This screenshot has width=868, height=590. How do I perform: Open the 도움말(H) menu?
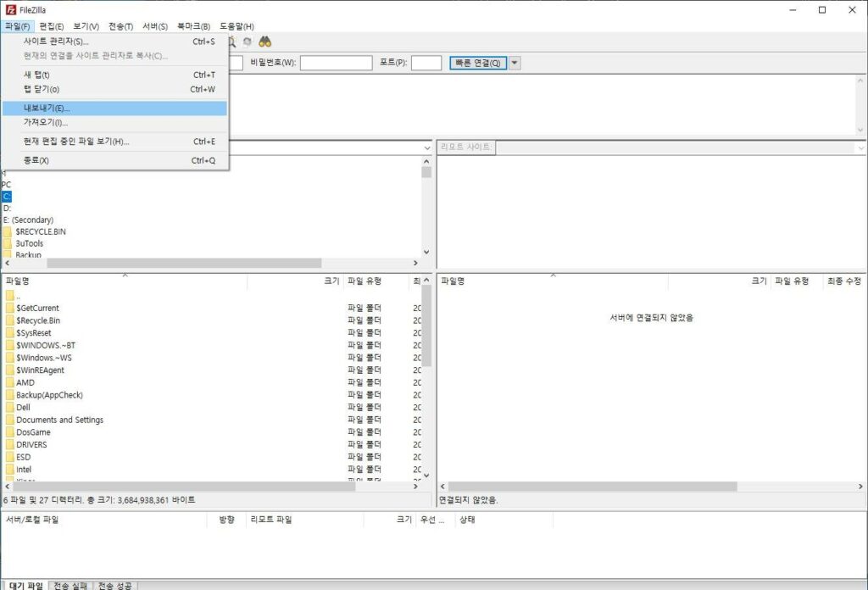pyautogui.click(x=236, y=26)
